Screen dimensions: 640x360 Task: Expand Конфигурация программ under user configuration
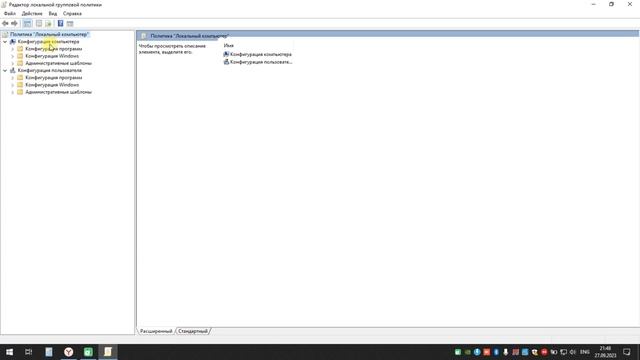point(12,78)
